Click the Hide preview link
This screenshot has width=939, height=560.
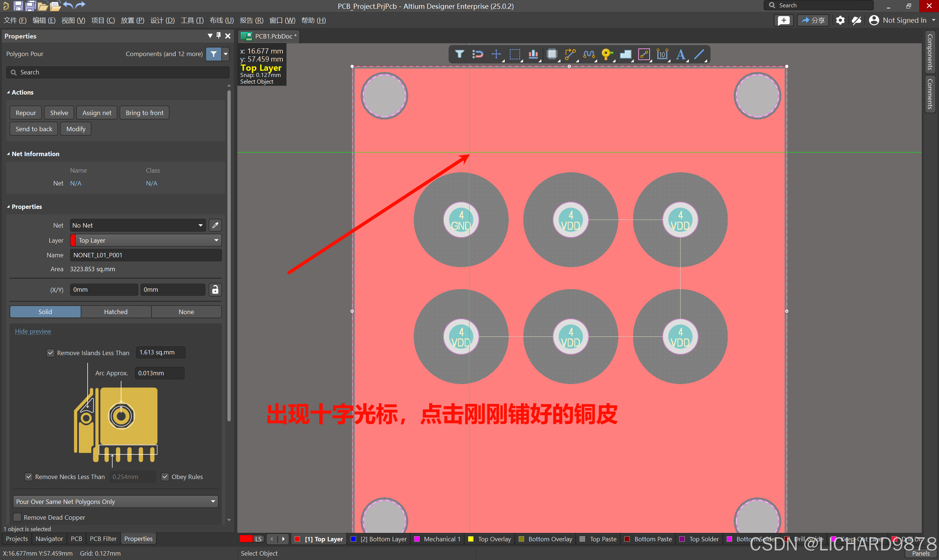click(33, 331)
